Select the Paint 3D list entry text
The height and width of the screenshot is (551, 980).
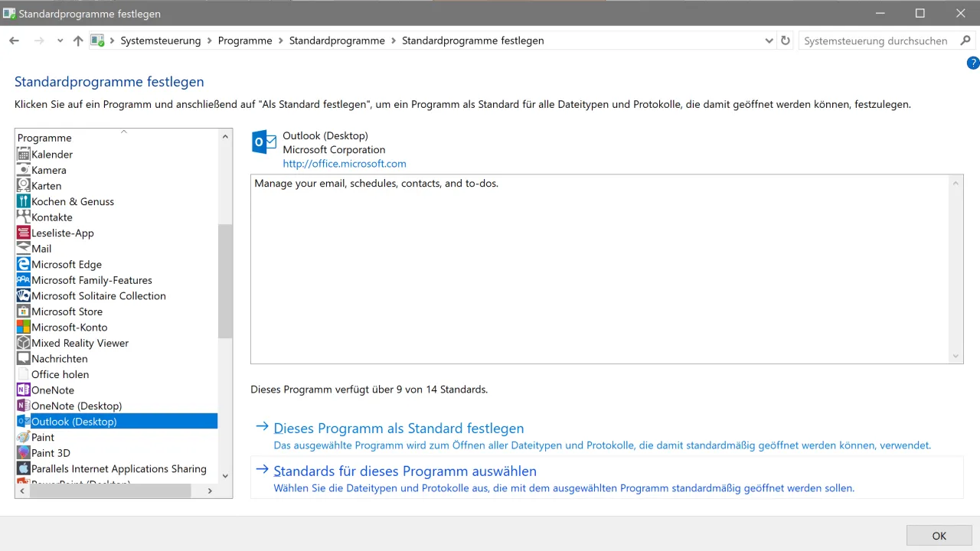(51, 452)
